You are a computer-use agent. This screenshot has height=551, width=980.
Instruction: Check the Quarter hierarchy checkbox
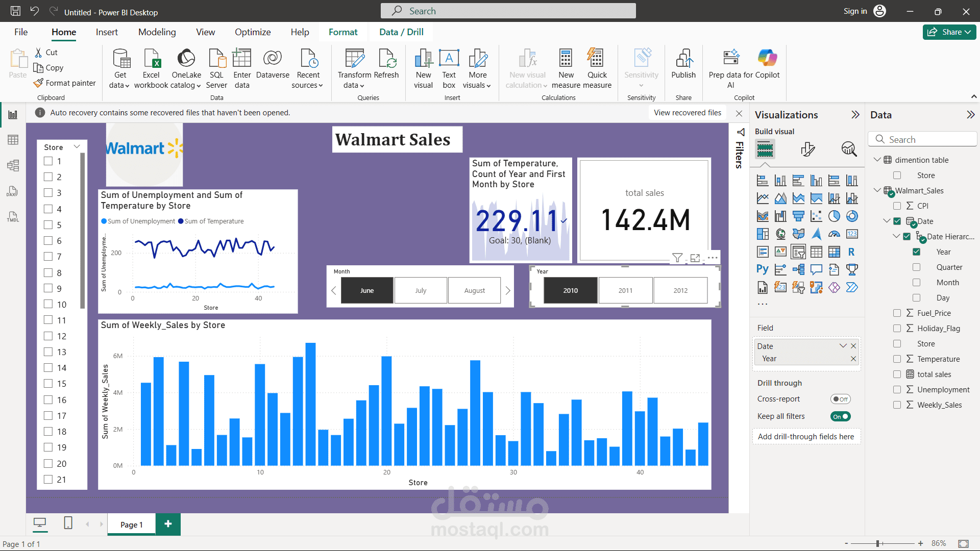tap(916, 267)
